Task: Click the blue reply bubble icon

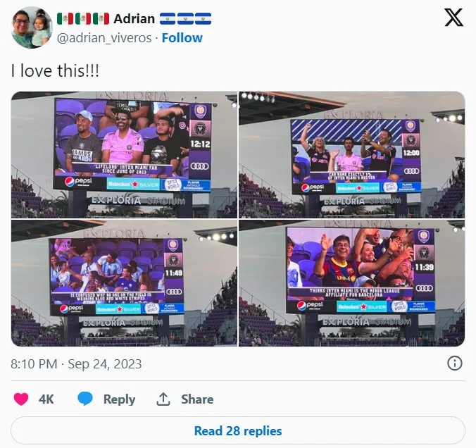Action: [85, 399]
